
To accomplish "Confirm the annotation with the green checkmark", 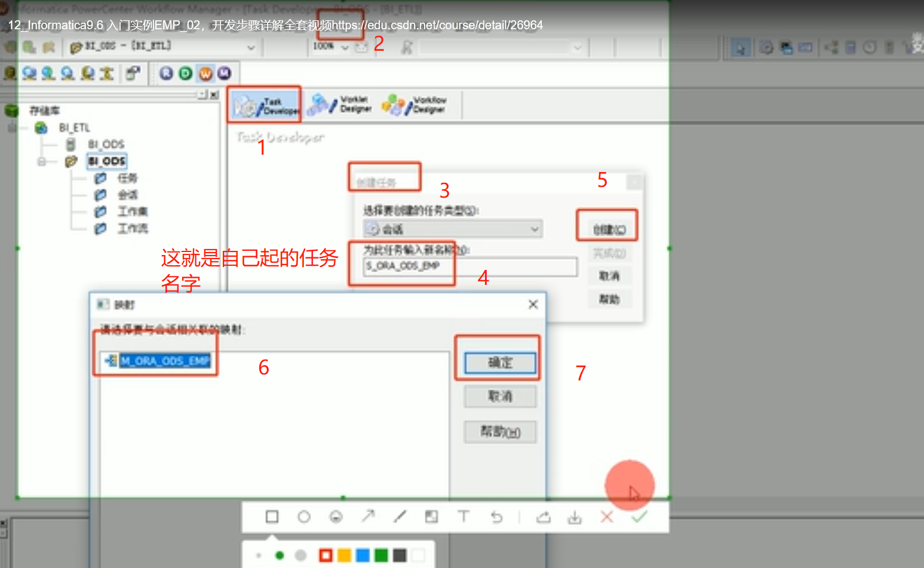I will coord(639,517).
